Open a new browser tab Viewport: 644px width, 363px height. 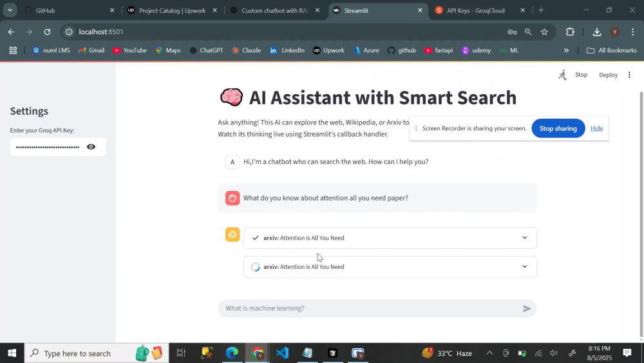[x=541, y=10]
